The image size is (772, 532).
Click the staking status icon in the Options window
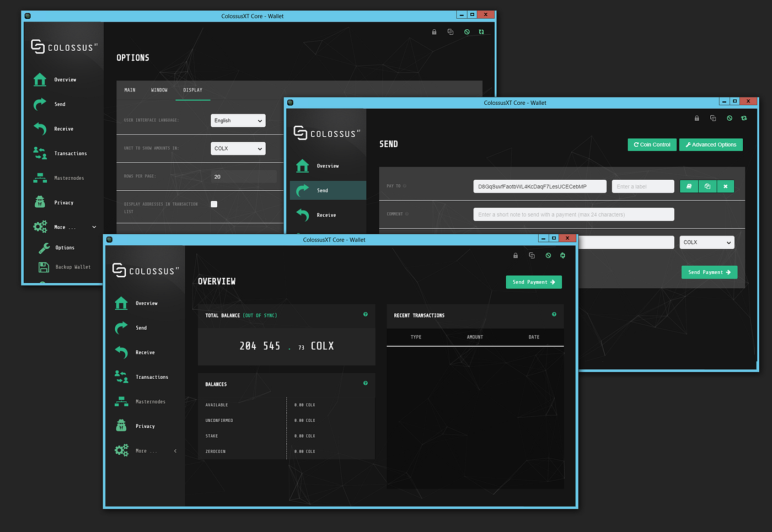[467, 32]
